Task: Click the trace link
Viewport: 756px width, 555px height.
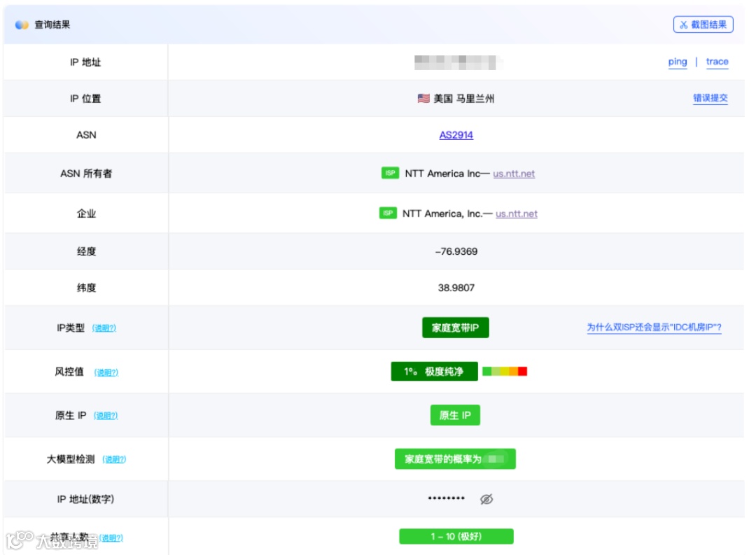Action: point(717,62)
